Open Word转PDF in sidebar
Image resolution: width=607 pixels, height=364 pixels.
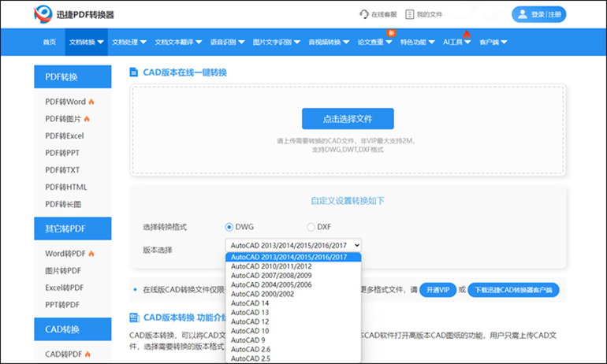[65, 254]
